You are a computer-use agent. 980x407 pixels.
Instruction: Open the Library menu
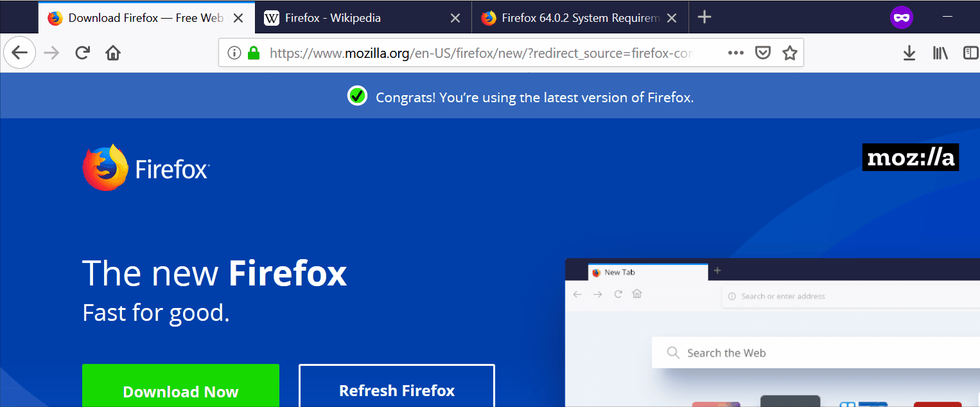click(941, 53)
